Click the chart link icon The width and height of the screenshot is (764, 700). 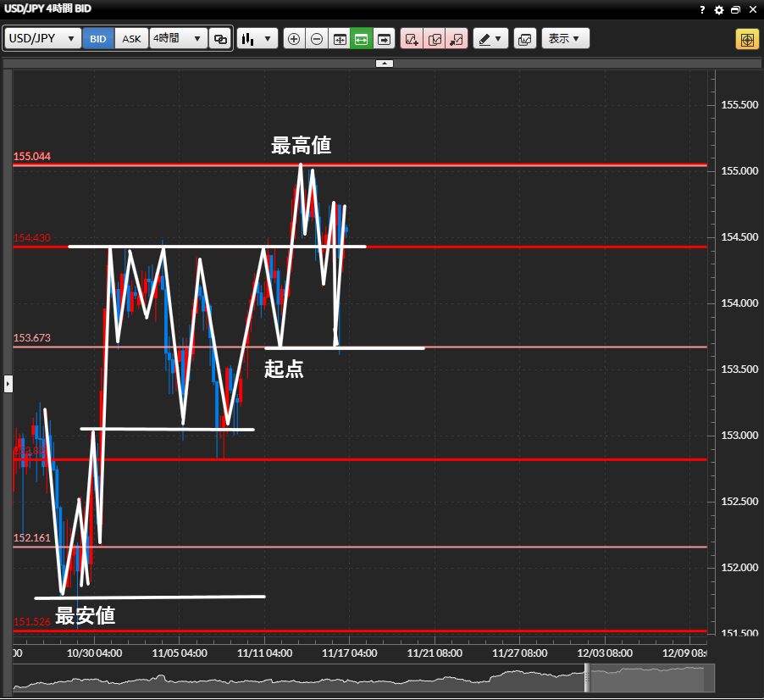(x=220, y=39)
